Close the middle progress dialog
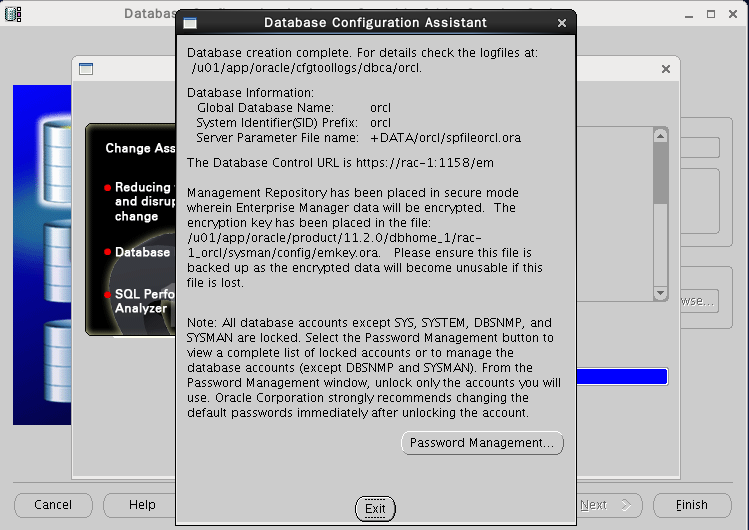The height and width of the screenshot is (530, 749). coord(665,69)
